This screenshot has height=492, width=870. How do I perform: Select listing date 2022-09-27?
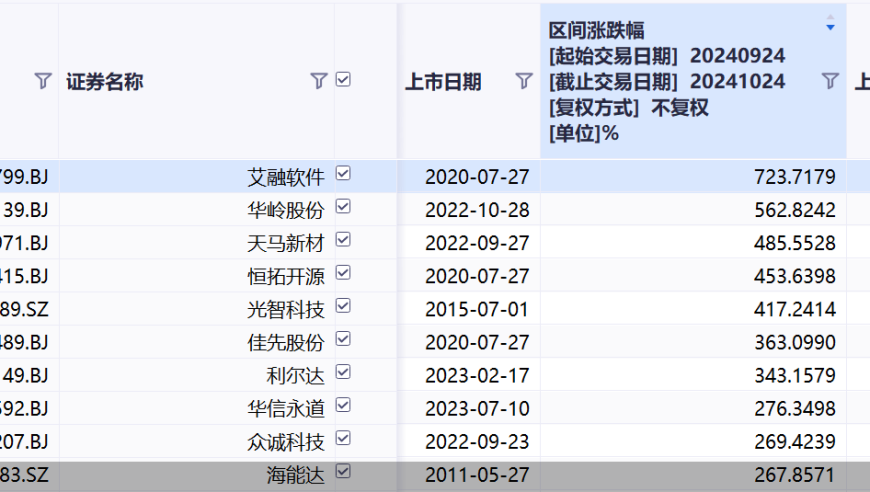477,243
